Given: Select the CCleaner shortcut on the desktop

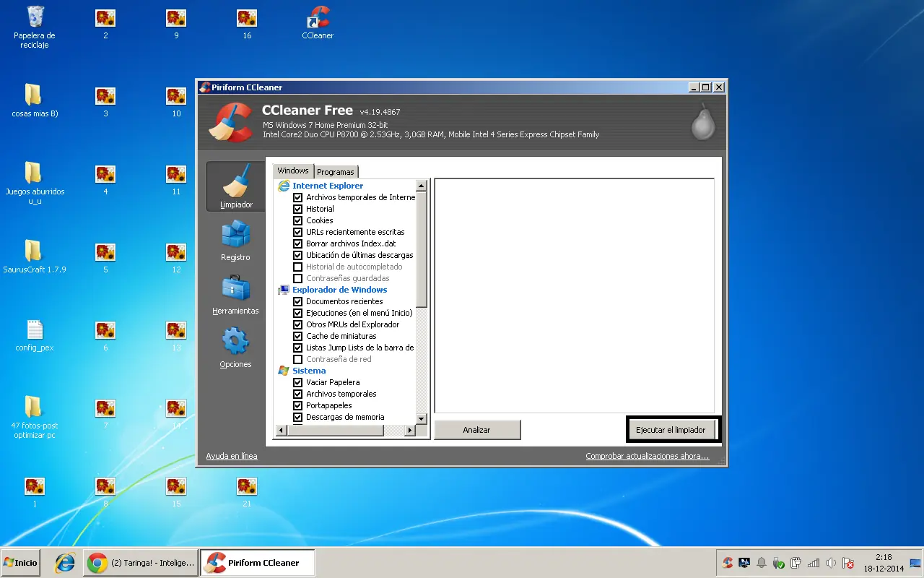Looking at the screenshot, I should [318, 23].
